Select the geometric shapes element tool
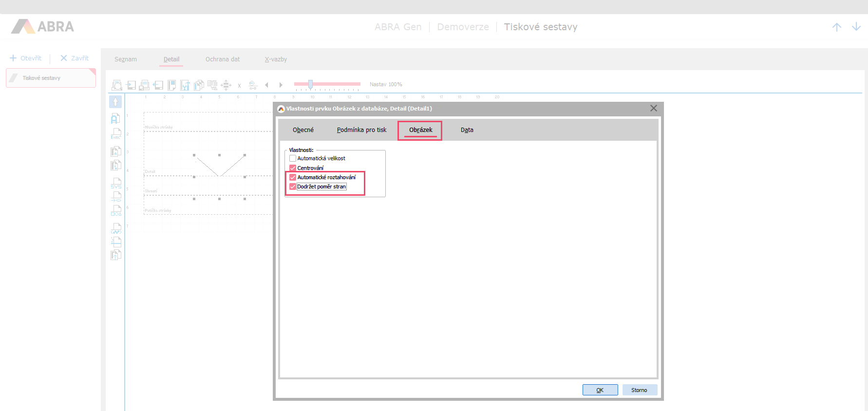Viewport: 868px width, 411px height. (x=116, y=210)
